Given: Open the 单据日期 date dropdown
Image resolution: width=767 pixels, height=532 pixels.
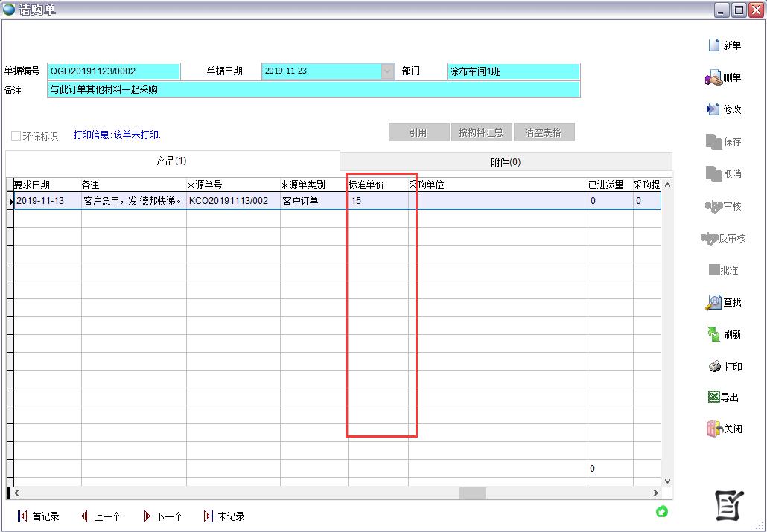Looking at the screenshot, I should tap(387, 71).
